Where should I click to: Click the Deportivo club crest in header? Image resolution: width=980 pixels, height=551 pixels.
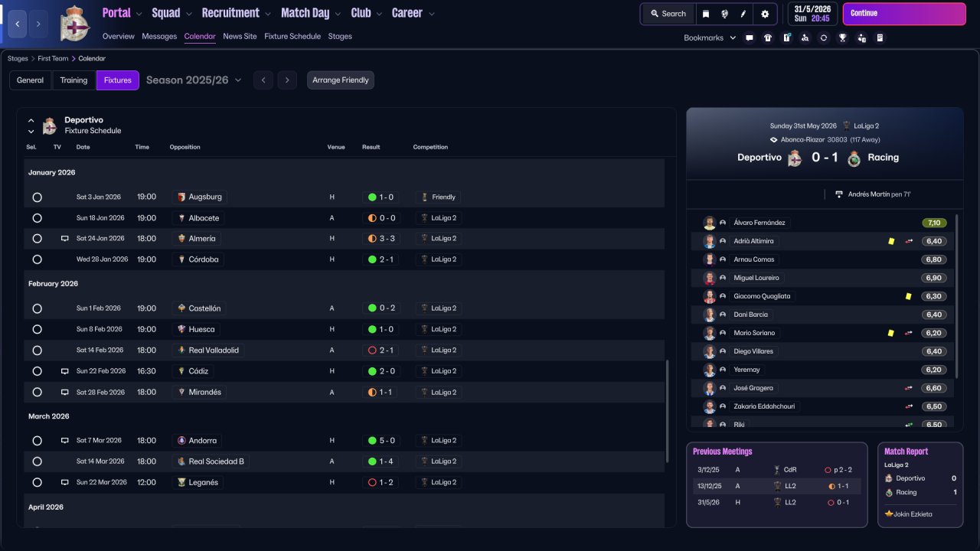75,24
